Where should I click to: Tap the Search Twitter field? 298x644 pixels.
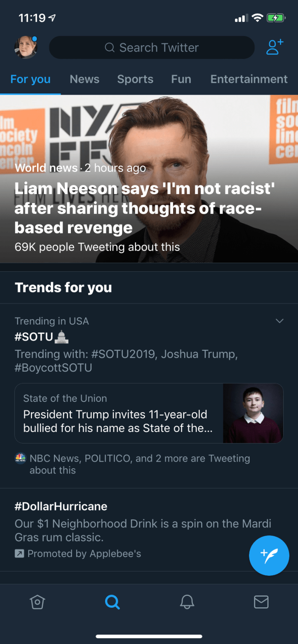[x=152, y=47]
